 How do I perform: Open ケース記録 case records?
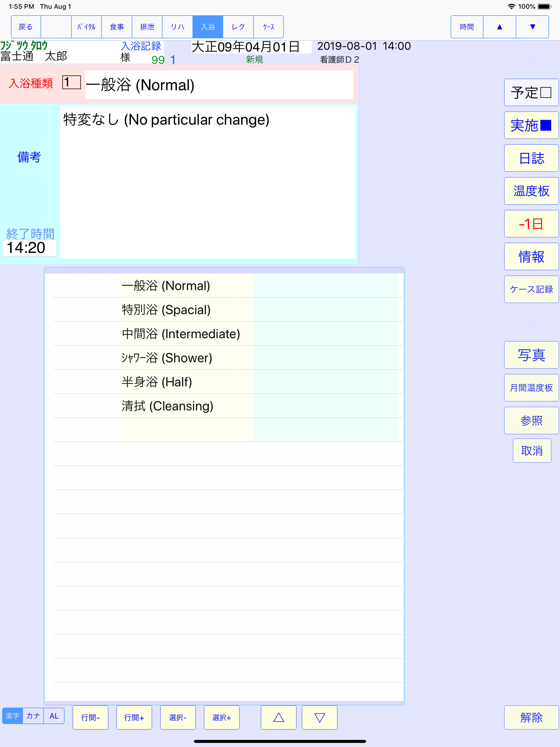coord(531,289)
